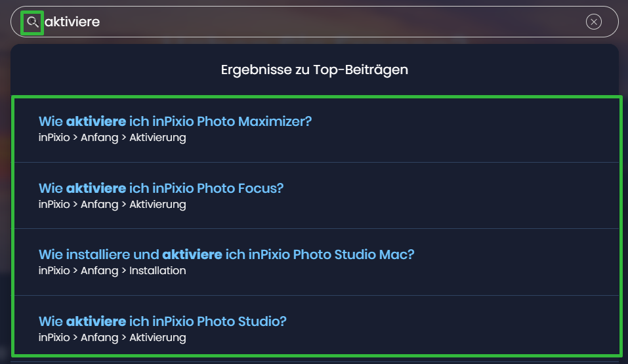
Task: Select 'Anfang' breadcrumb under Photo Focus result
Action: point(99,204)
